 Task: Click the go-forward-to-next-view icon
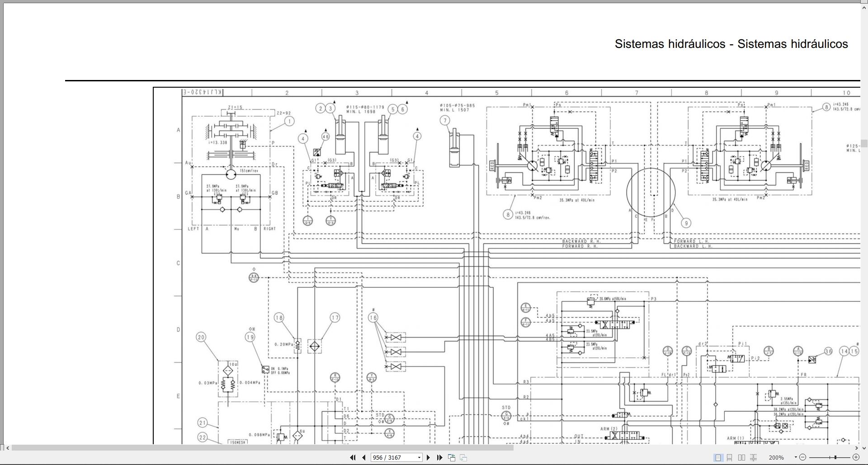463,458
